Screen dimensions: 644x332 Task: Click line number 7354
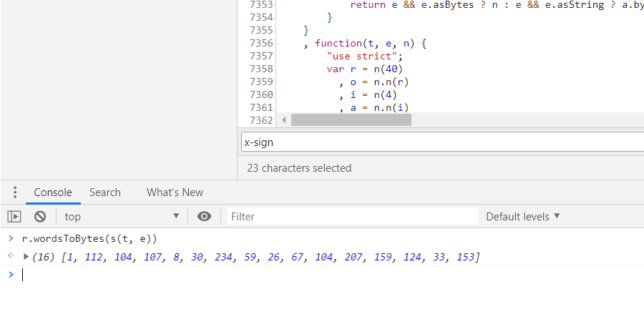261,18
